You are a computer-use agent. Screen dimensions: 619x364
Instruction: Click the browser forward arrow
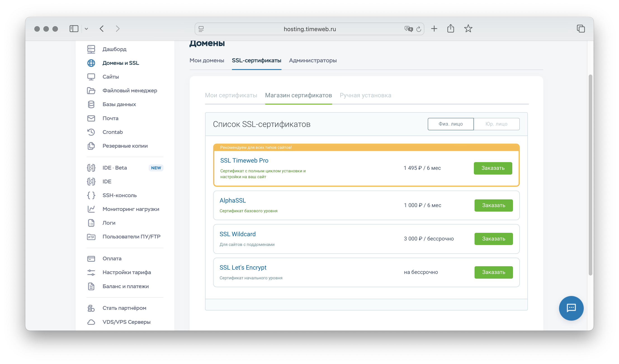(x=118, y=29)
